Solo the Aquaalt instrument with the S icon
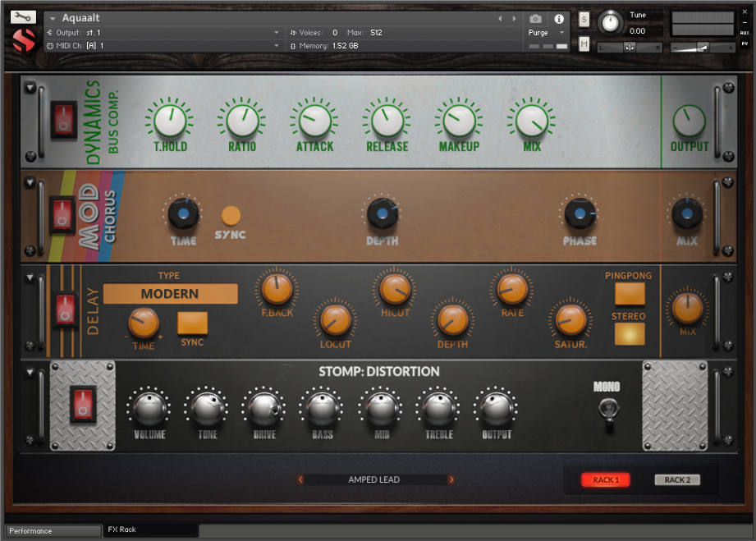The width and height of the screenshot is (756, 541). coord(583,19)
